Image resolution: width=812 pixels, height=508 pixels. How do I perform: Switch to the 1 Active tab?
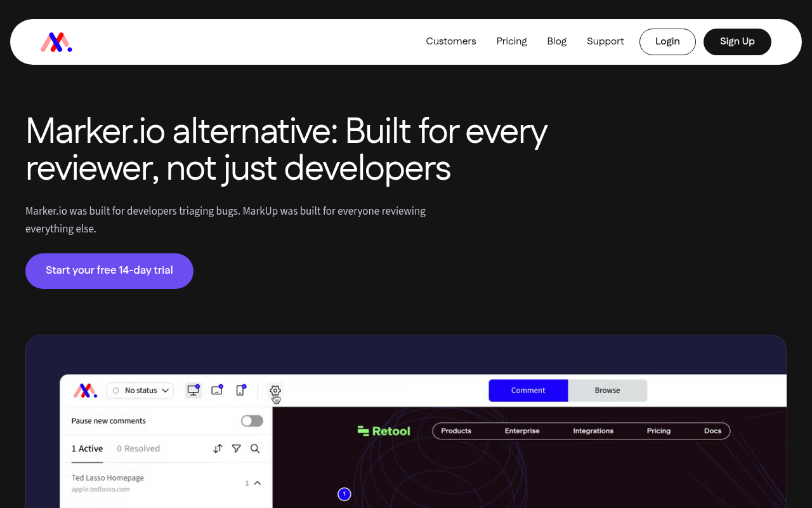tap(87, 448)
